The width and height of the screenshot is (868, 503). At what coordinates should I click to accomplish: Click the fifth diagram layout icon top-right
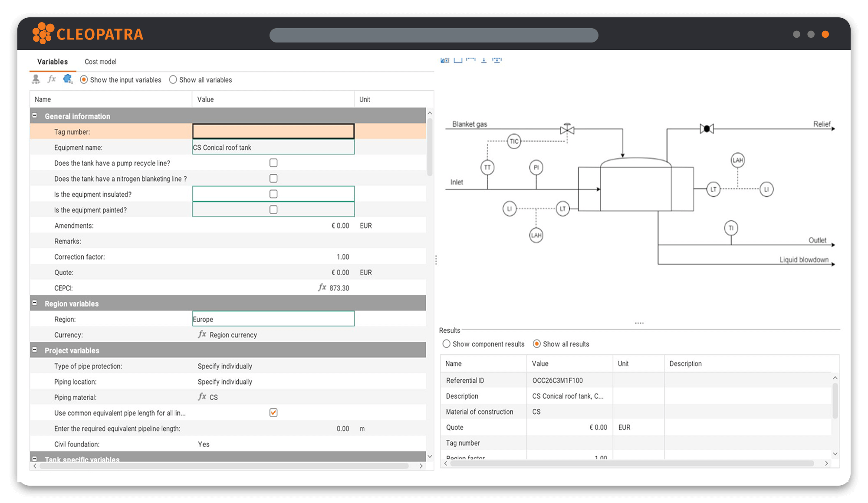pyautogui.click(x=496, y=60)
